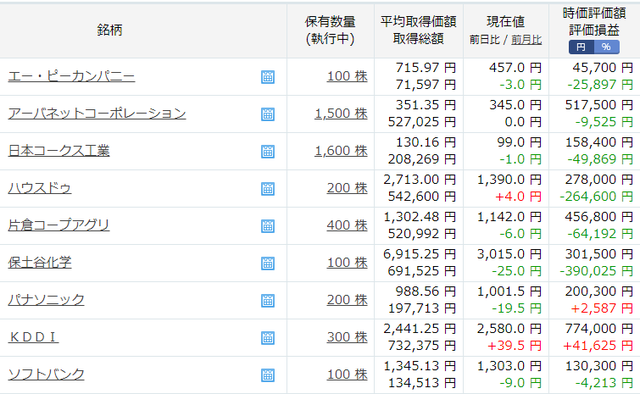Viewport: 640px width, 394px height.
Task: Open calculator icon for 片倉コープアグリ
Action: 268,226
